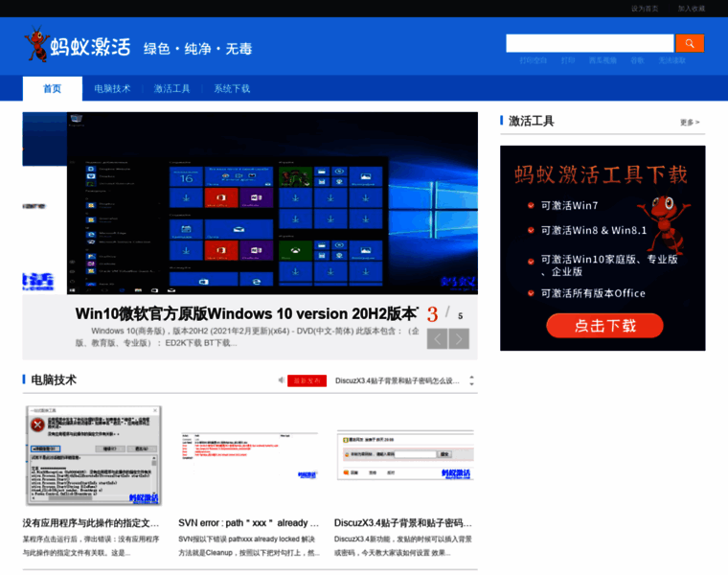Open the Win10 20H2 carousel headline
This screenshot has height=575, width=728.
pos(246,314)
